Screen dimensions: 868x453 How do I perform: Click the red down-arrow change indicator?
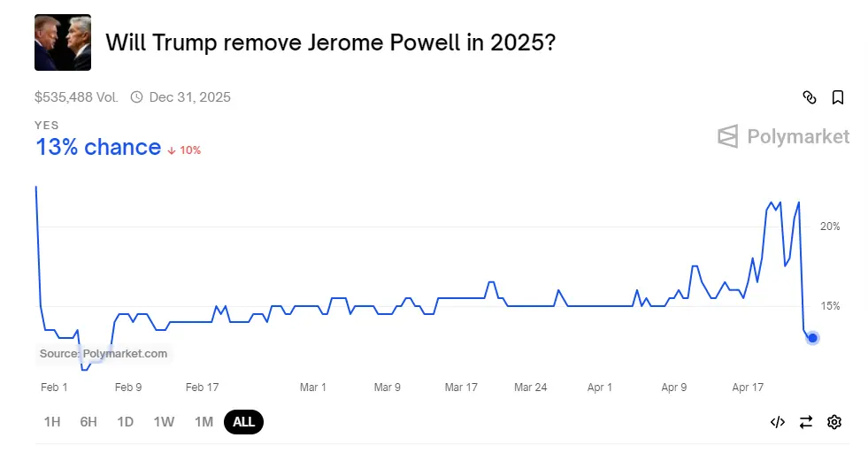[172, 150]
